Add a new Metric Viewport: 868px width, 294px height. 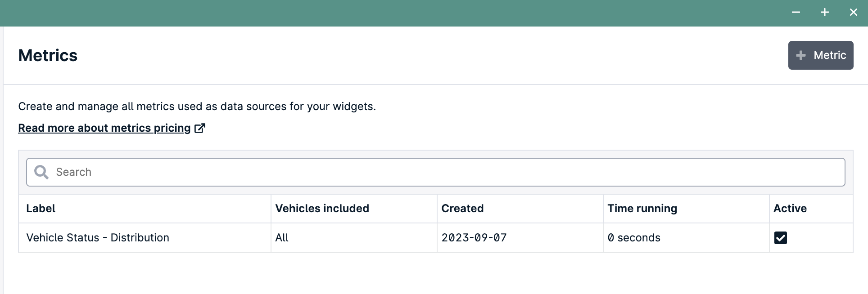821,55
